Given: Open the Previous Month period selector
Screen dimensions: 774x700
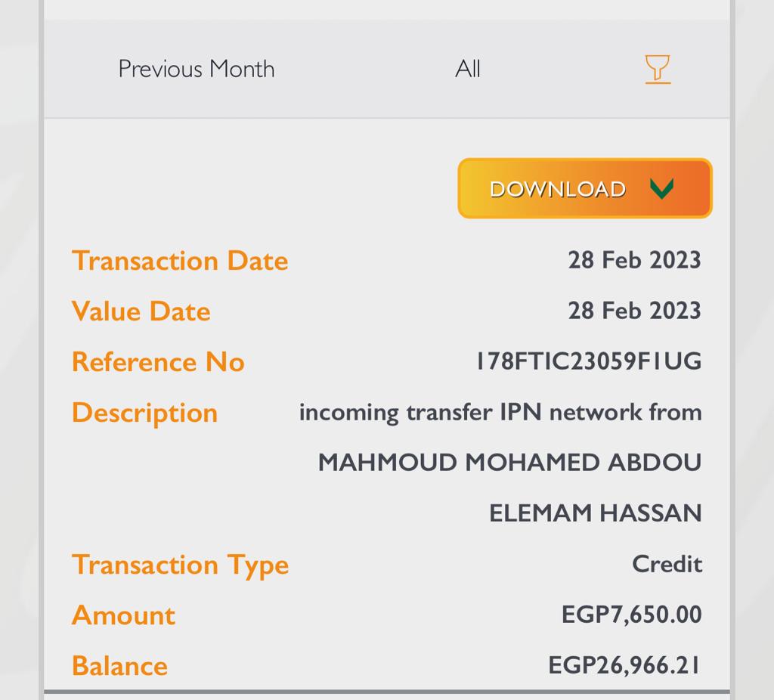Looking at the screenshot, I should [x=197, y=69].
